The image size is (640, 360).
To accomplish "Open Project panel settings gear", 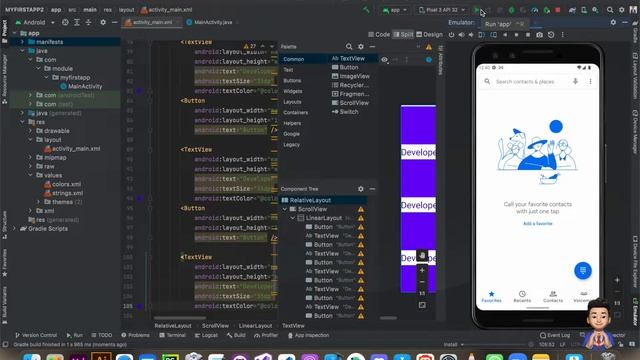I will (x=103, y=22).
